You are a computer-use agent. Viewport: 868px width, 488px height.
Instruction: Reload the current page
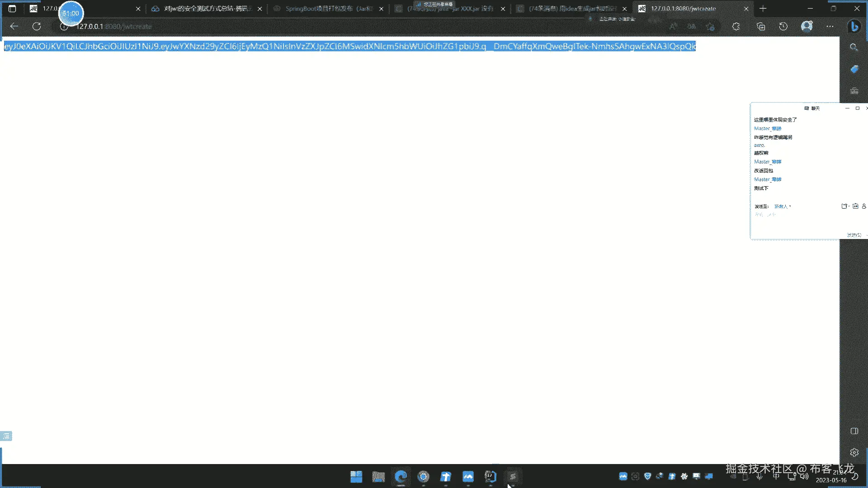pos(37,26)
